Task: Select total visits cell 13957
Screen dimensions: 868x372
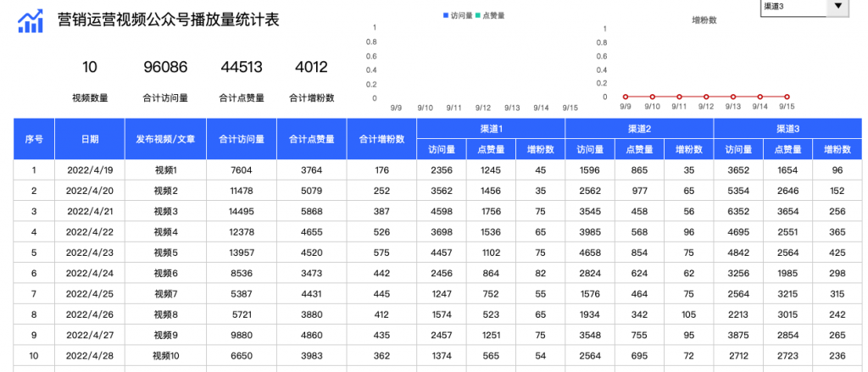Action: [242, 253]
